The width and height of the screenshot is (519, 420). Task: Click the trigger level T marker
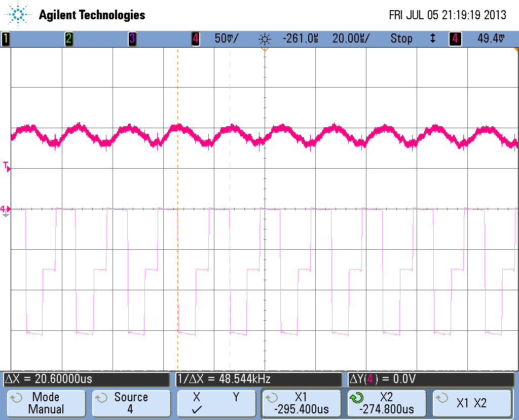7,167
